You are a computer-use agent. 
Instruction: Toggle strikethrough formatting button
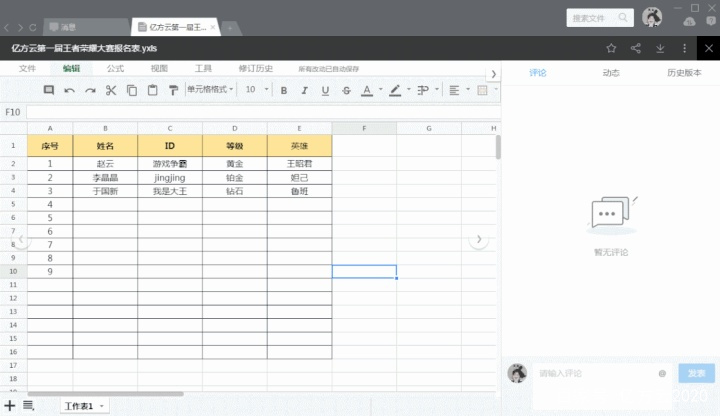pyautogui.click(x=346, y=90)
